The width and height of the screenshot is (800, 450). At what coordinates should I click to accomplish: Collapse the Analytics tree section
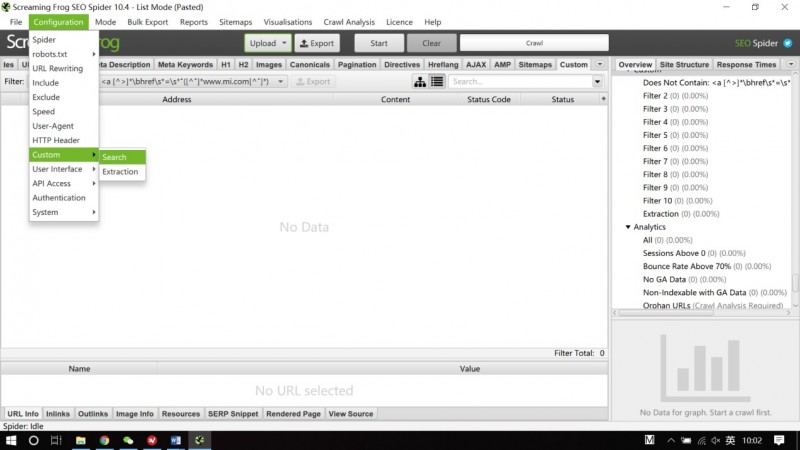(628, 227)
